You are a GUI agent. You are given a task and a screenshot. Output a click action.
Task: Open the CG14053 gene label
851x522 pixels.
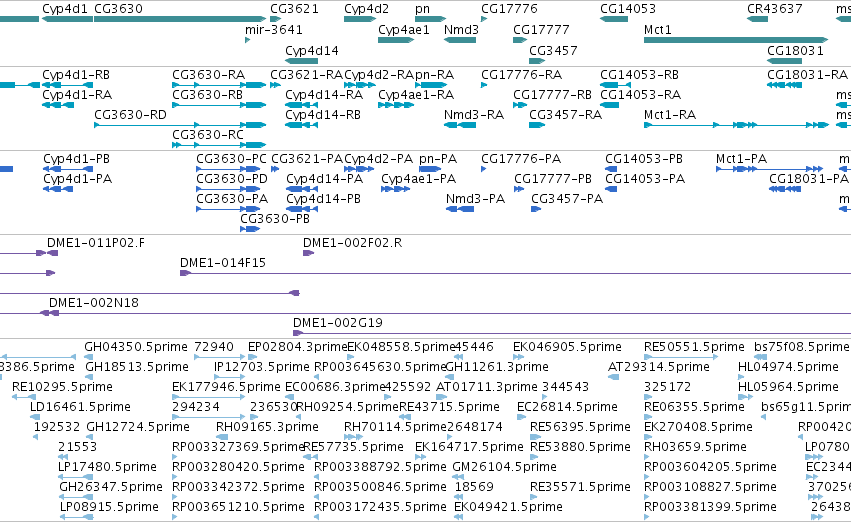tap(628, 9)
